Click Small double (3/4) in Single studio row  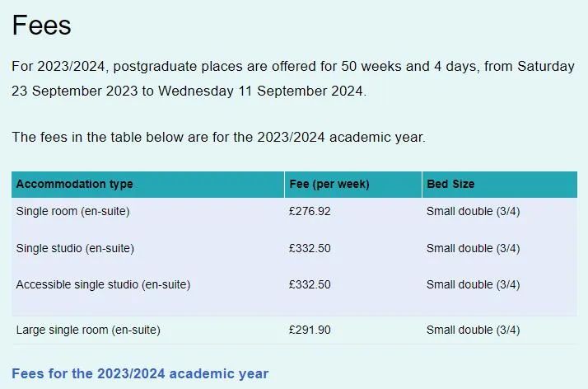pyautogui.click(x=474, y=248)
